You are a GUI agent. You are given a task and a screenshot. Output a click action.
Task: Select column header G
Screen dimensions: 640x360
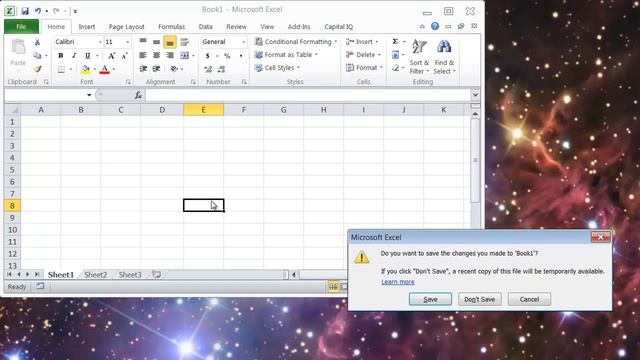(283, 110)
